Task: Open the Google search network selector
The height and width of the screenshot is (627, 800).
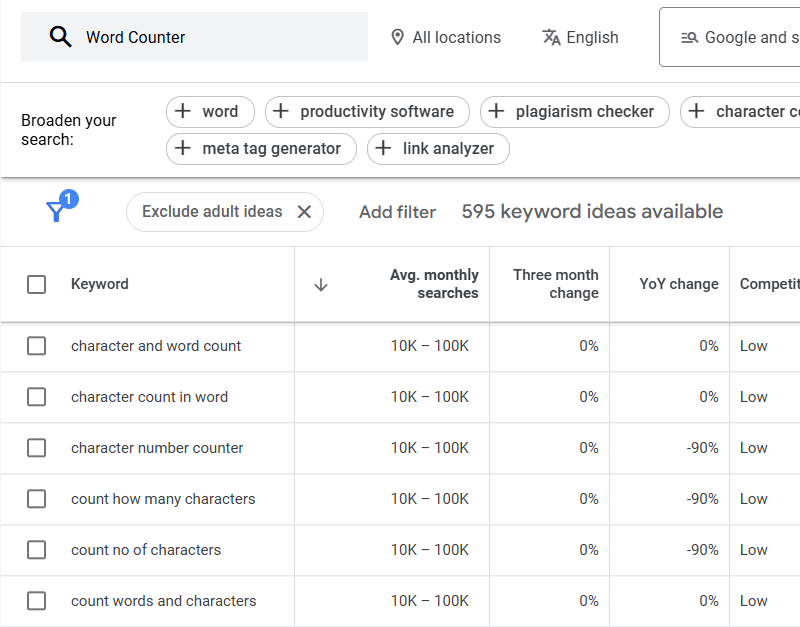Action: click(730, 37)
